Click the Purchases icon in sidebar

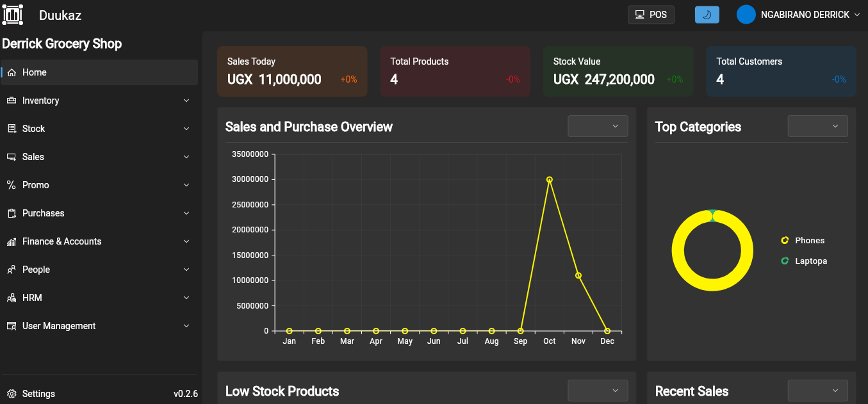click(x=11, y=213)
